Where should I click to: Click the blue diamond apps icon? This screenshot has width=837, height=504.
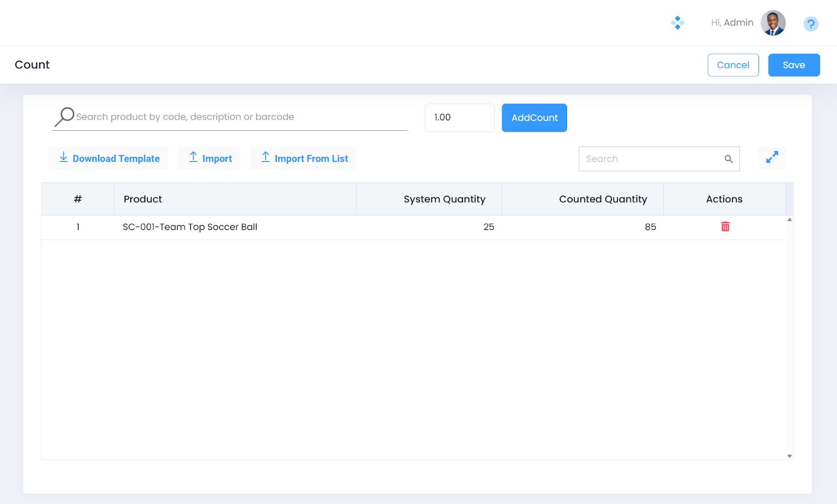point(677,23)
